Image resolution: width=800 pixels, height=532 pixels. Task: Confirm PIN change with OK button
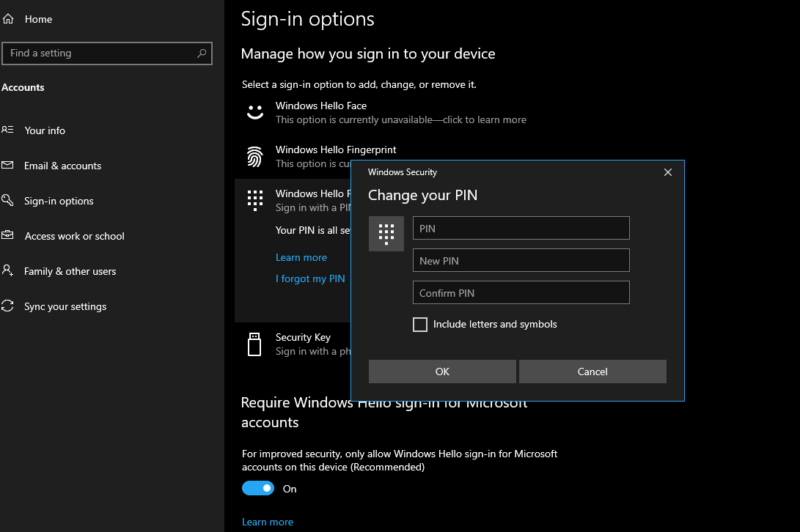pyautogui.click(x=442, y=372)
